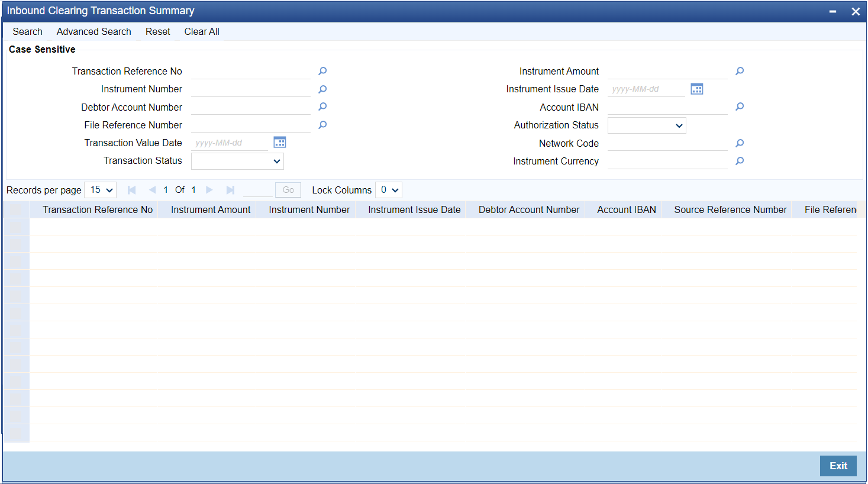This screenshot has width=868, height=484.
Task: Expand the Authorization Status dropdown
Action: pos(647,125)
